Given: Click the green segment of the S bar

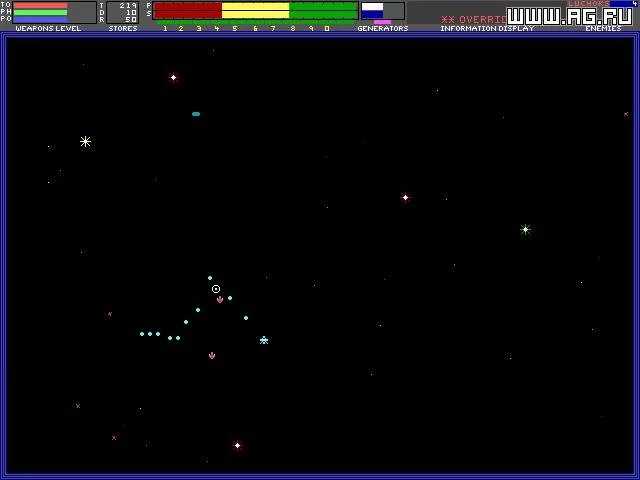Looking at the screenshot, I should click(x=323, y=15).
